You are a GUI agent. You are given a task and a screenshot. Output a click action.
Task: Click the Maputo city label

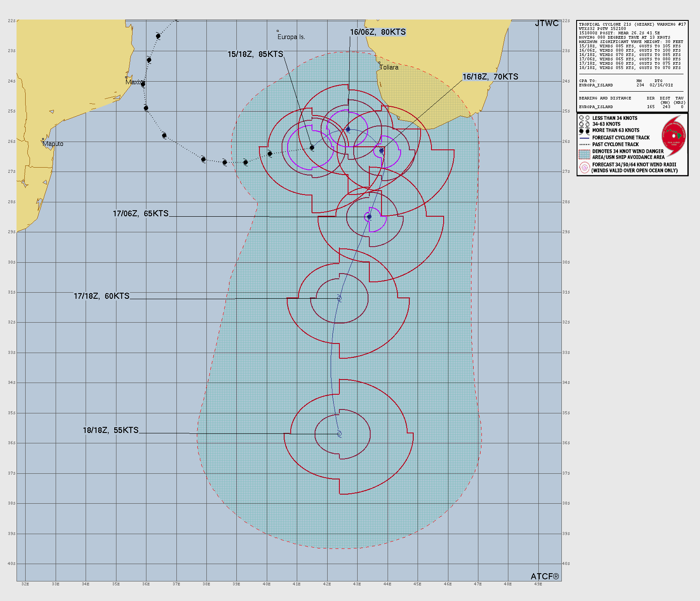point(53,144)
